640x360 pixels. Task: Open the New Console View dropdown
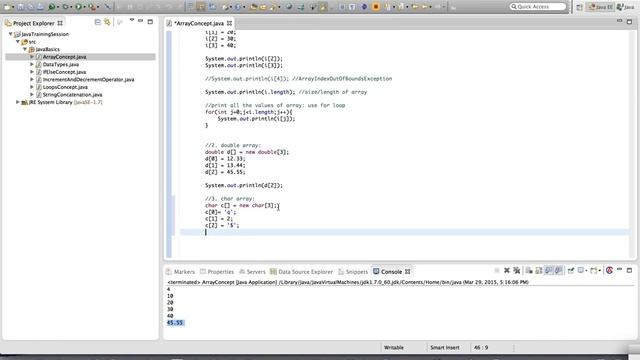(x=600, y=270)
